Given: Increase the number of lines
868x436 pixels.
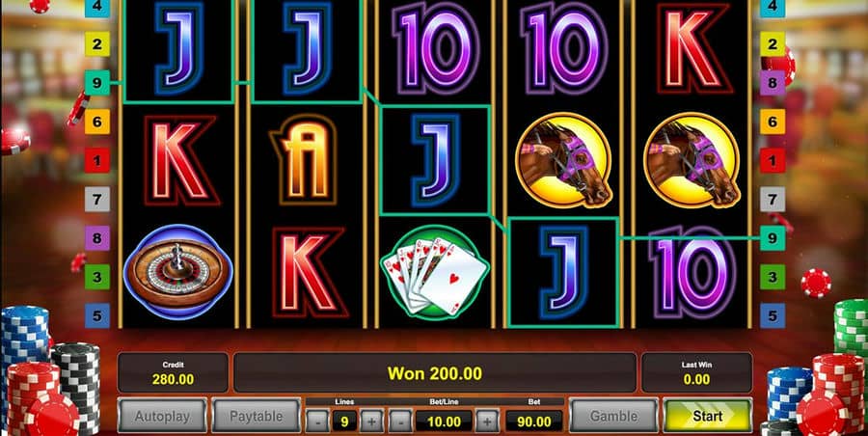Looking at the screenshot, I should click(x=372, y=422).
